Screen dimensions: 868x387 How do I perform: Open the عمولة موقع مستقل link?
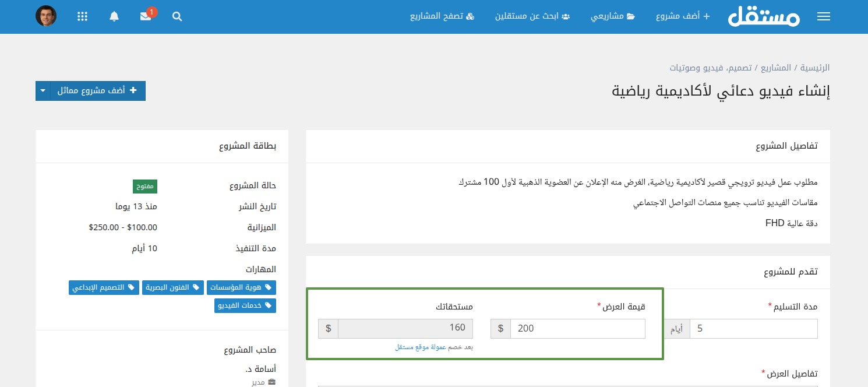point(421,347)
